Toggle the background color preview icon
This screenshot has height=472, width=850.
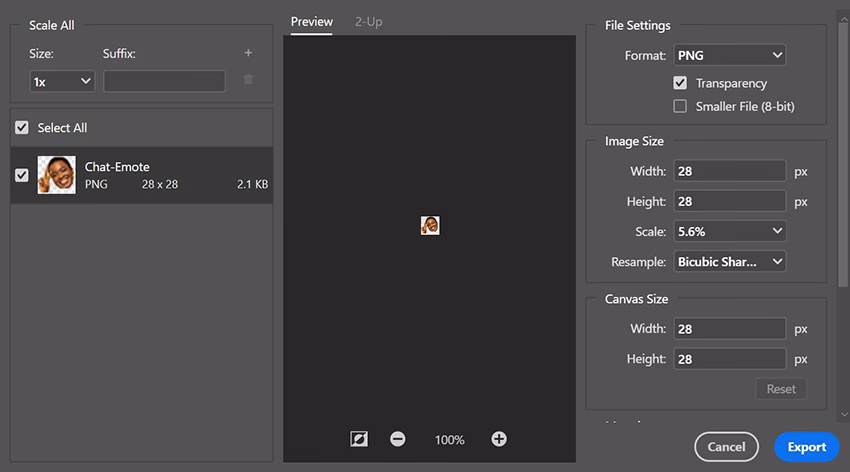pyautogui.click(x=359, y=439)
